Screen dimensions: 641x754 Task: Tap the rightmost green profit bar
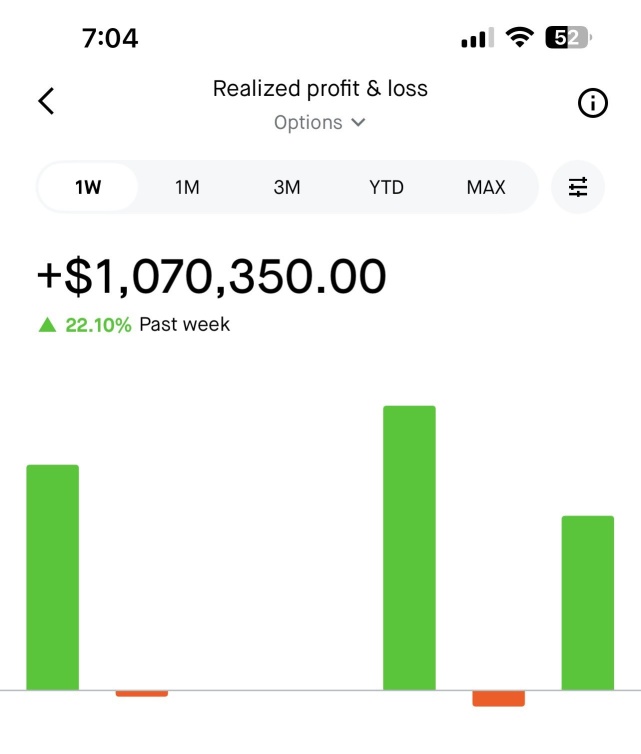click(x=588, y=603)
